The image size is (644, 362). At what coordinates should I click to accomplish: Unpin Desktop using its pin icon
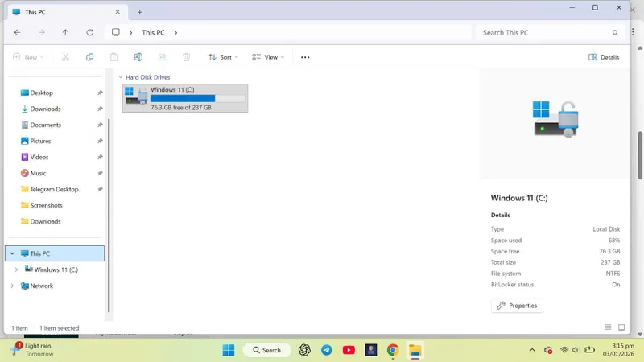click(x=100, y=93)
